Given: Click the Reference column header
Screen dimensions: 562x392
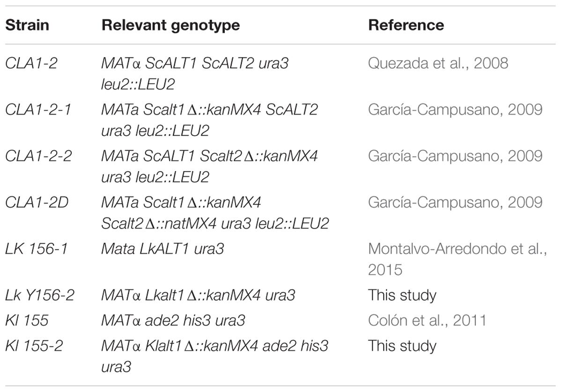Looking at the screenshot, I should pos(406,25).
